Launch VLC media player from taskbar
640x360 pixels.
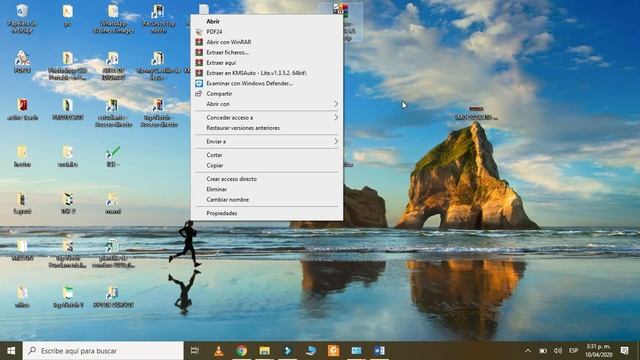(218, 351)
